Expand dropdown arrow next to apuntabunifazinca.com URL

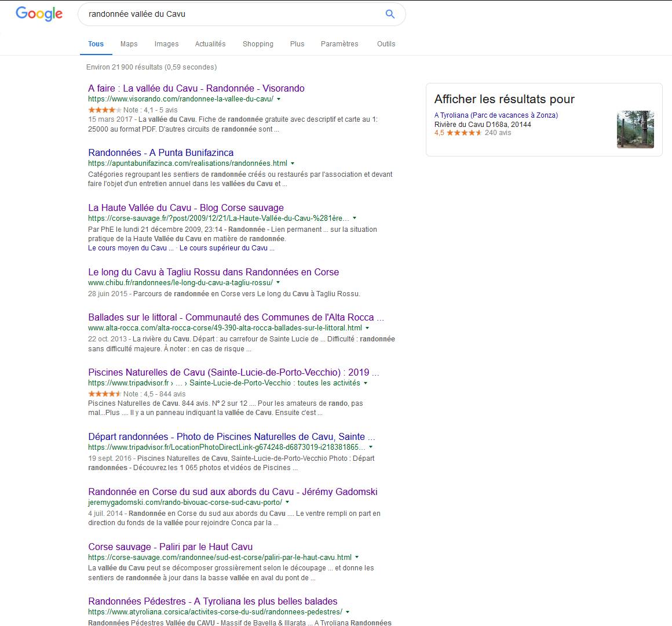tap(293, 163)
